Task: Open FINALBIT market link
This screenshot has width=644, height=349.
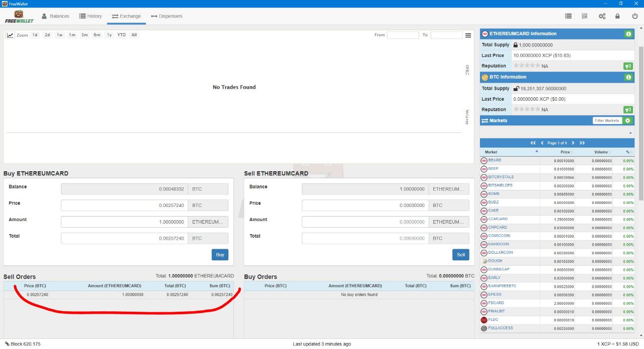Action: tap(497, 311)
